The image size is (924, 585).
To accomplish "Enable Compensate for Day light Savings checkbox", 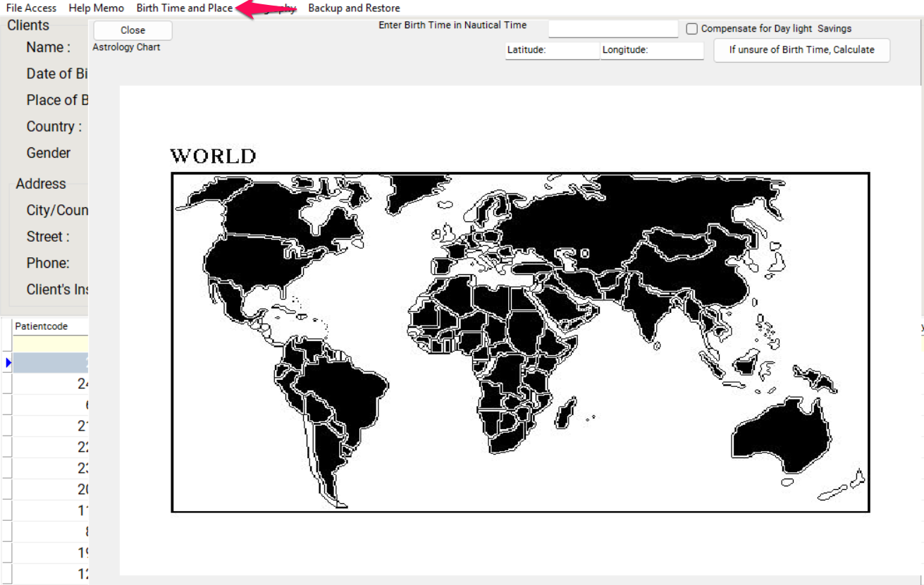I will point(692,29).
